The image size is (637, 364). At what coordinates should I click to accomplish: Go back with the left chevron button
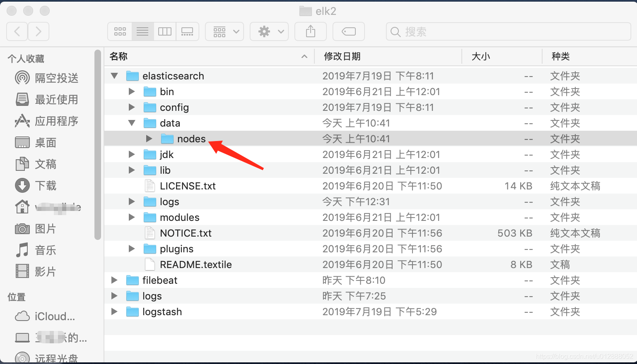pyautogui.click(x=17, y=31)
